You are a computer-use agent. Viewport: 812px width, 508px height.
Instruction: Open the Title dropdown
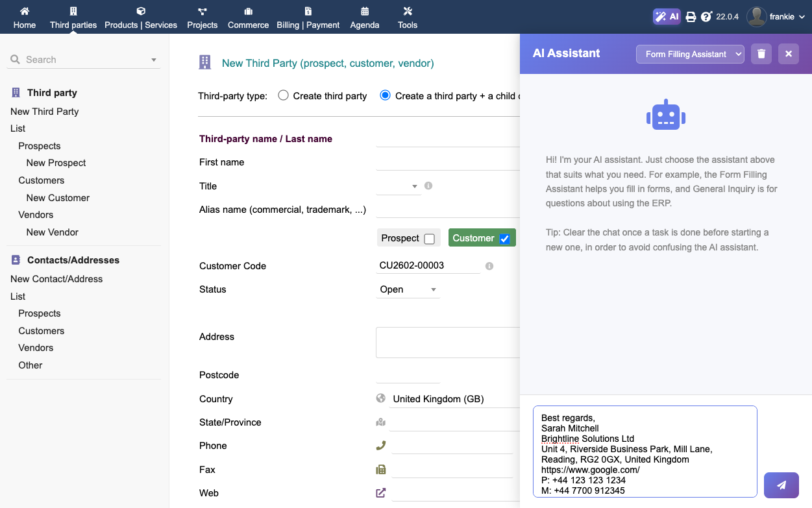point(399,186)
